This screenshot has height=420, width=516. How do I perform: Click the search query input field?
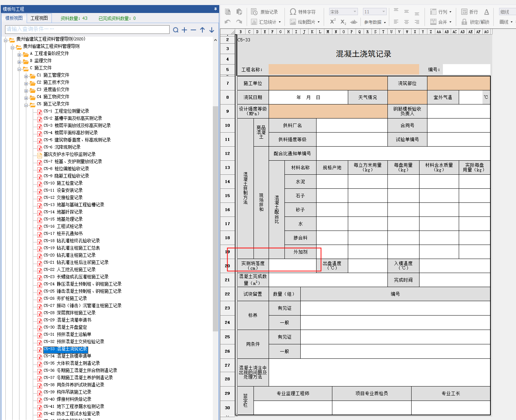coord(88,29)
